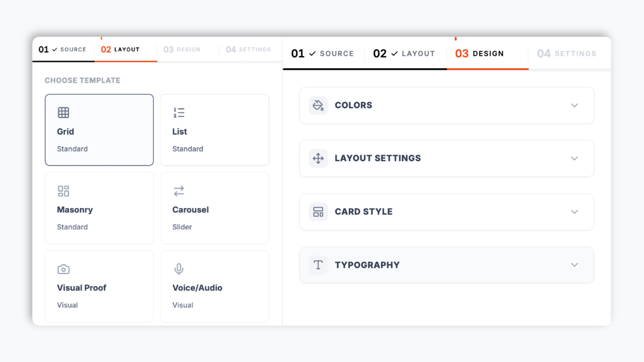Screen dimensions: 644x362
Task: Select the Voice/Audio template card
Action: click(215, 286)
